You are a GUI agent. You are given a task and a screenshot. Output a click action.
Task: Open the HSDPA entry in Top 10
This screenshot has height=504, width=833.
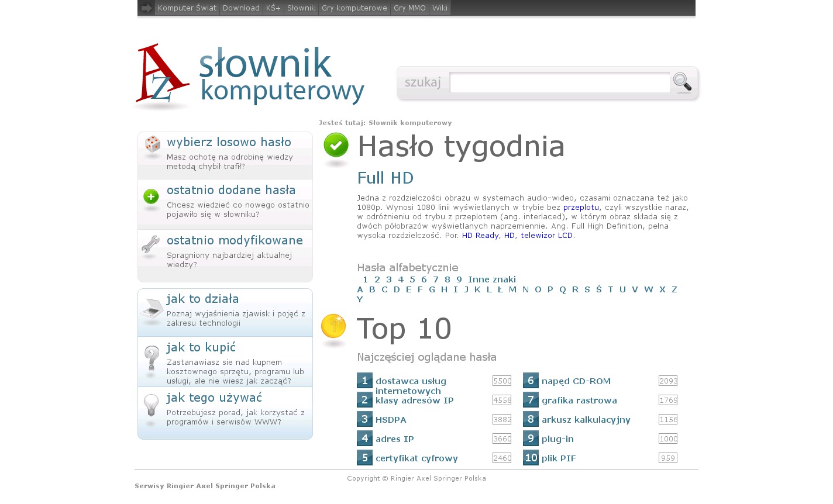tap(391, 420)
